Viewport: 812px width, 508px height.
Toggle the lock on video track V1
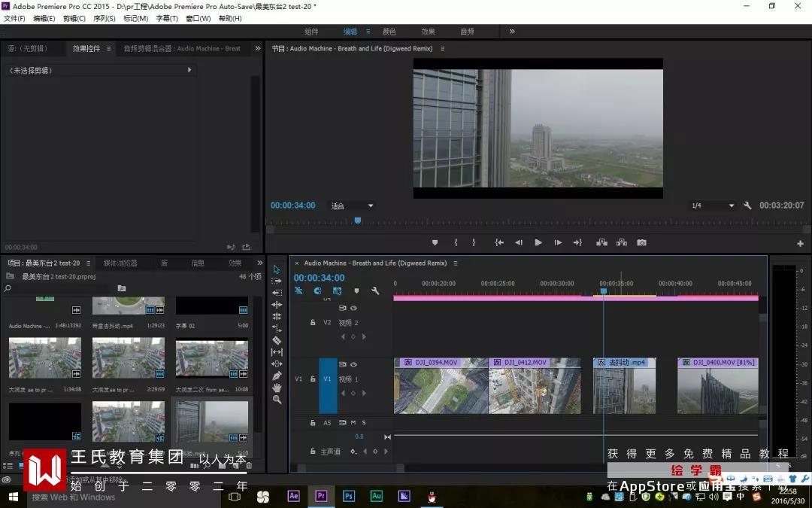tap(313, 379)
